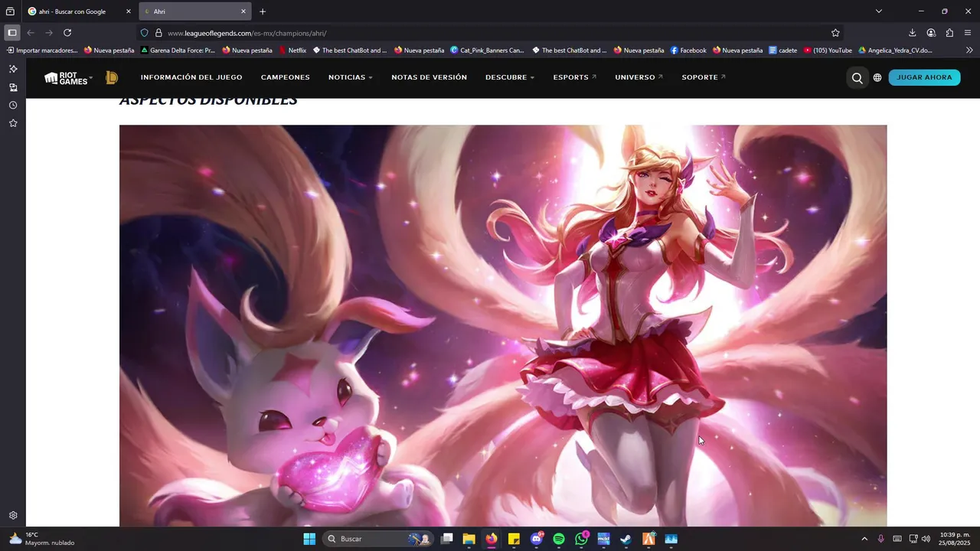The image size is (980, 551).
Task: Show hidden system tray icons
Action: [864, 539]
